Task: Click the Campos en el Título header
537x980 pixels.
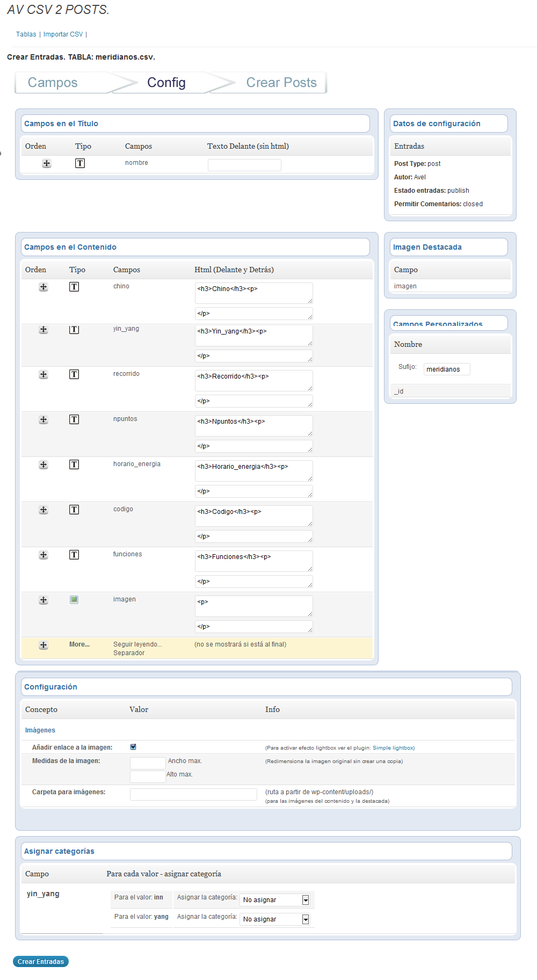Action: pos(195,124)
